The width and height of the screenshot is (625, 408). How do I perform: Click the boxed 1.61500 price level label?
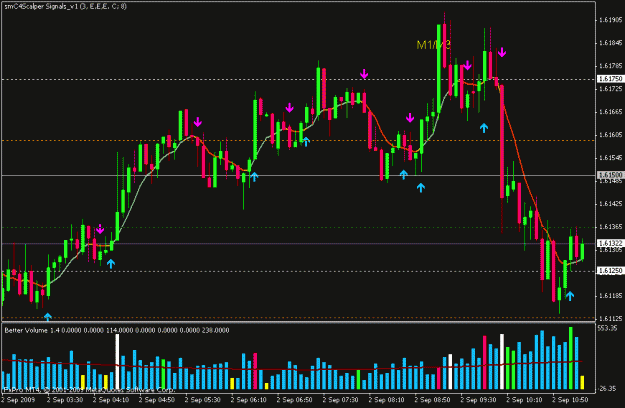(610, 175)
